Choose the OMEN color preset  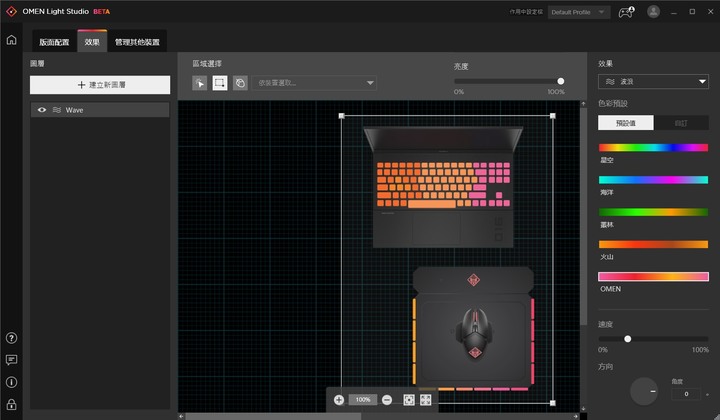coord(653,276)
